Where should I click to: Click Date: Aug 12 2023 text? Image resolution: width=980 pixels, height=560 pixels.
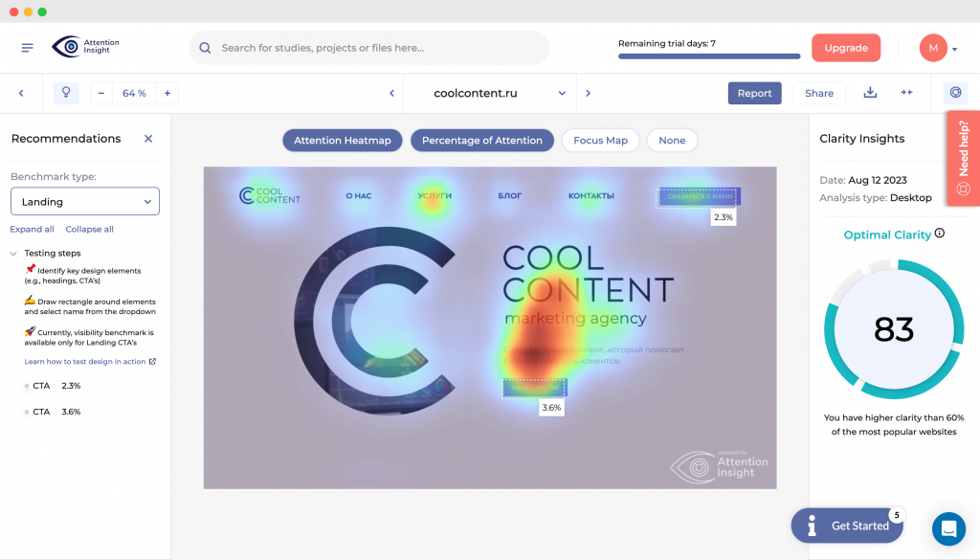click(863, 180)
